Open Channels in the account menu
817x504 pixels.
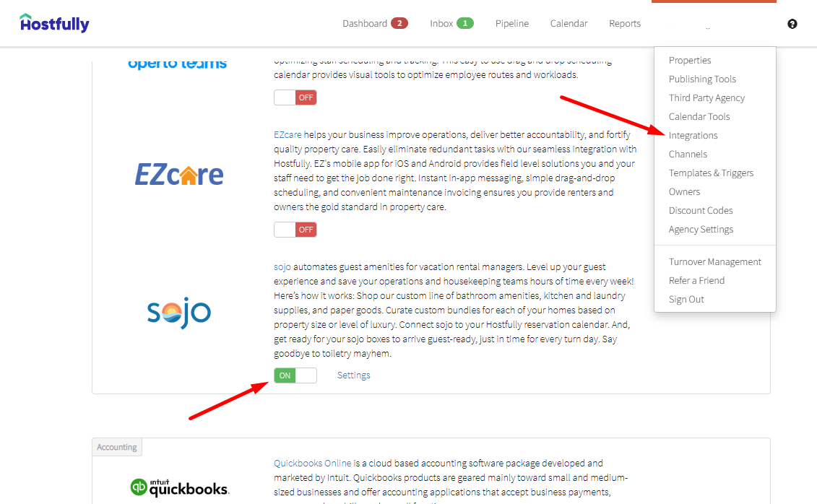(688, 154)
